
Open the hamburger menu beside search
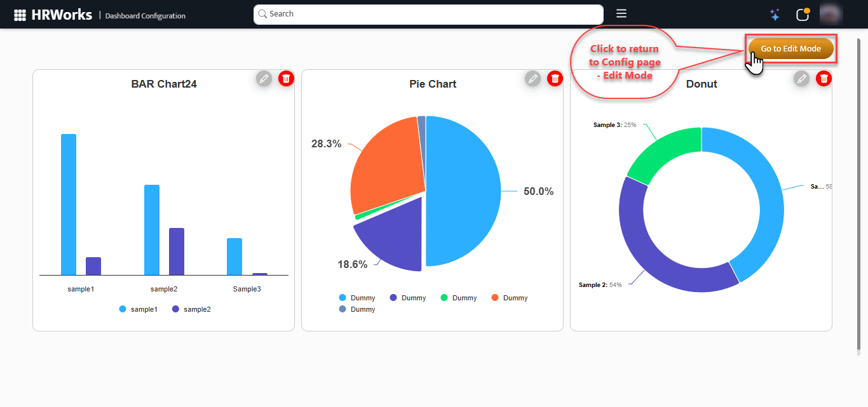point(621,14)
